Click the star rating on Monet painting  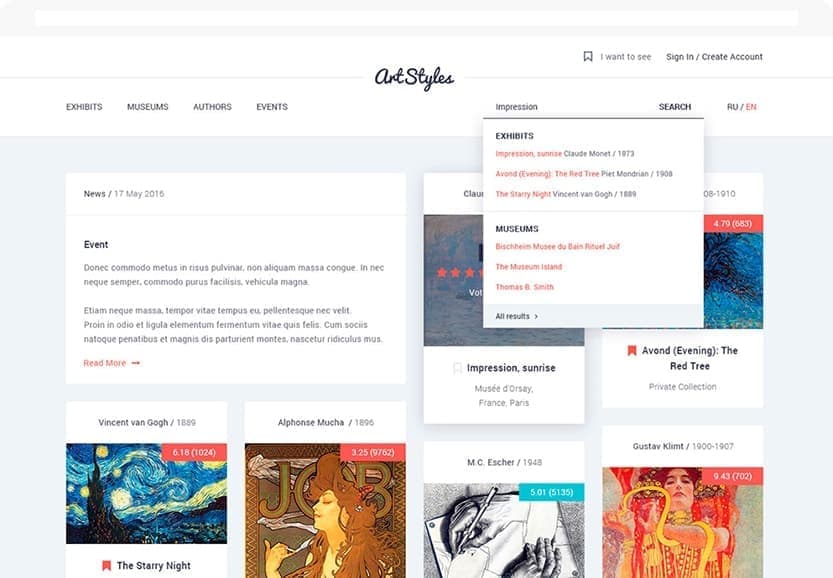coord(460,273)
